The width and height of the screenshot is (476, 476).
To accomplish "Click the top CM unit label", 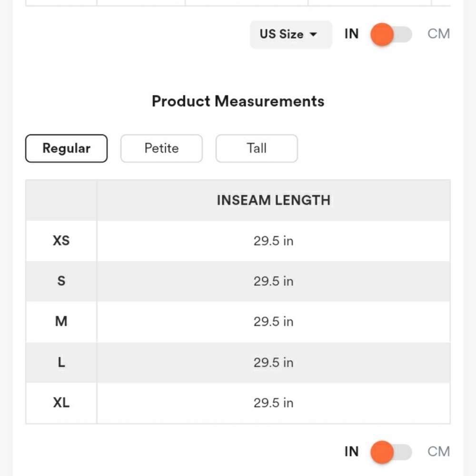I will pyautogui.click(x=438, y=34).
